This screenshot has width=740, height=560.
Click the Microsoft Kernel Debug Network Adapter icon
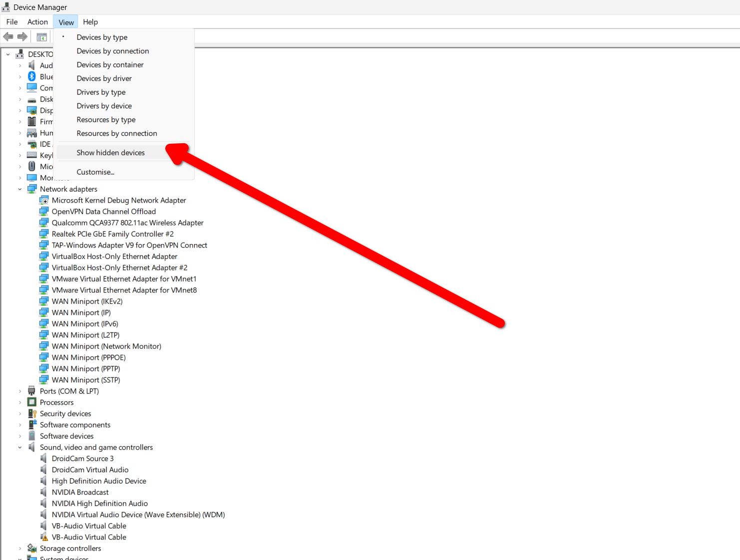click(x=44, y=200)
